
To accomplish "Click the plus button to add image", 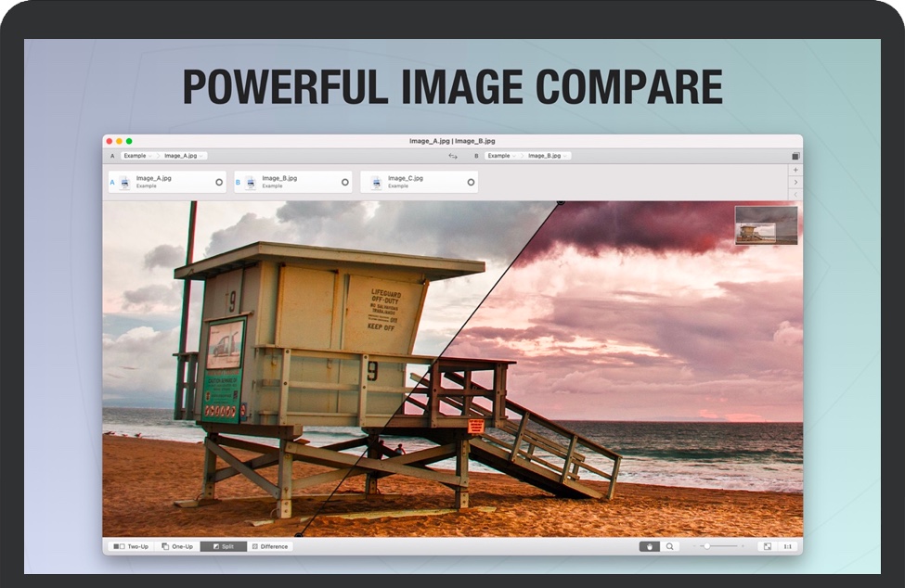I will pyautogui.click(x=795, y=170).
